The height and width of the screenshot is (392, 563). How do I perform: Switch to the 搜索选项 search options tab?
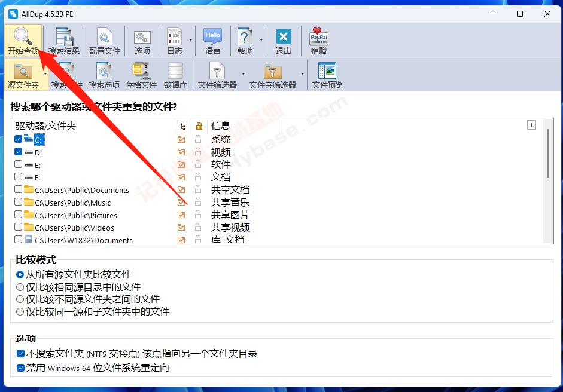click(x=104, y=75)
